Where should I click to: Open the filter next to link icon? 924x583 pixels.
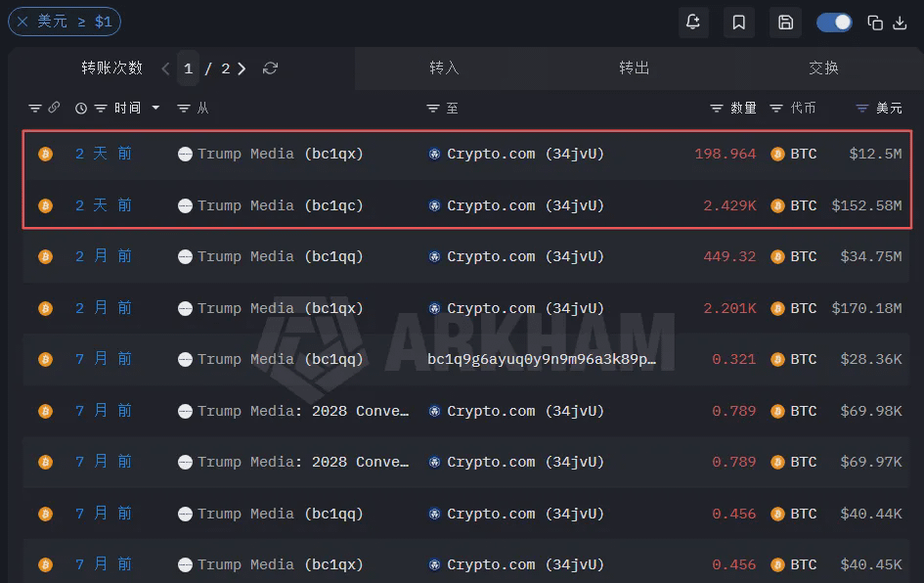click(35, 109)
